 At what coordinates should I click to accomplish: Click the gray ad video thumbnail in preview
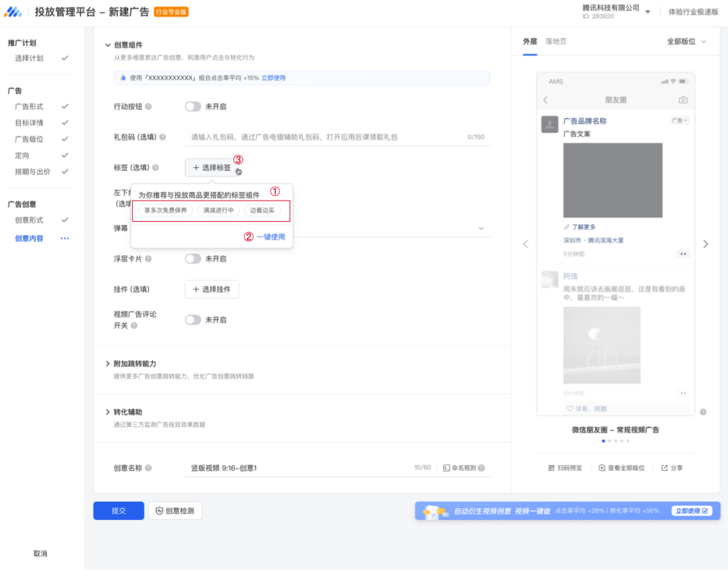click(613, 180)
